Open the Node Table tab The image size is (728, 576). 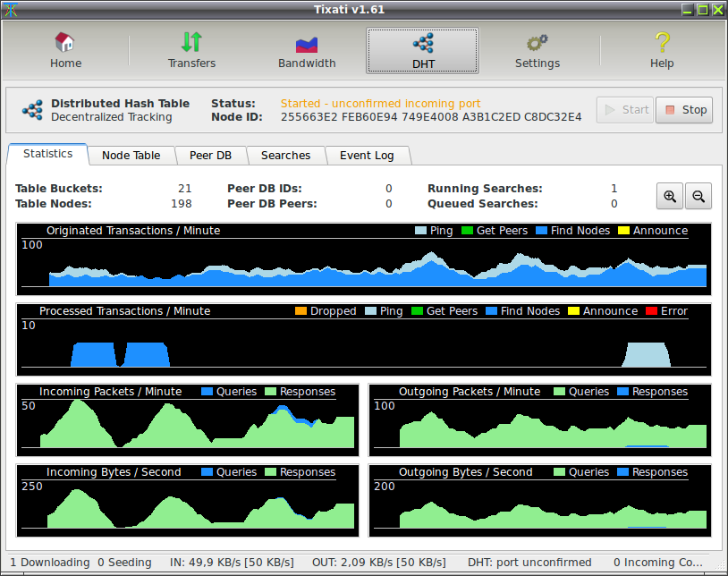coord(131,156)
